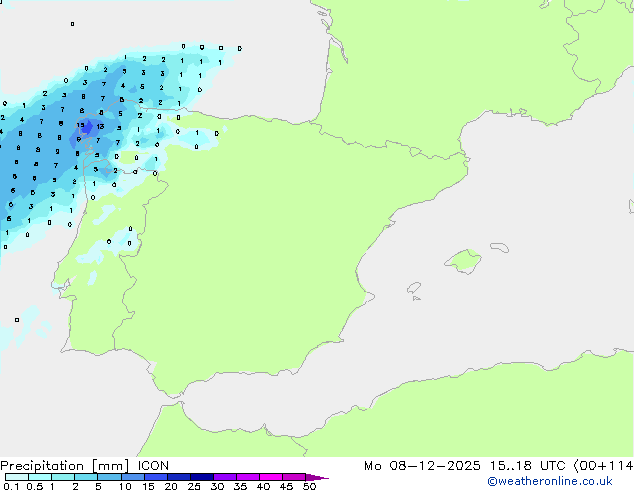Viewport: 634px width, 490px height.
Task: Click the 'Precipitation [mm]' title text
Action: [65, 466]
